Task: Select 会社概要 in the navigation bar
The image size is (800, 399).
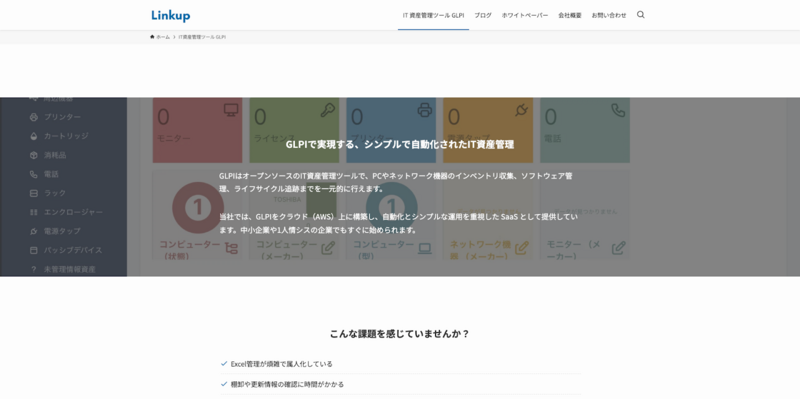Action: (x=569, y=15)
